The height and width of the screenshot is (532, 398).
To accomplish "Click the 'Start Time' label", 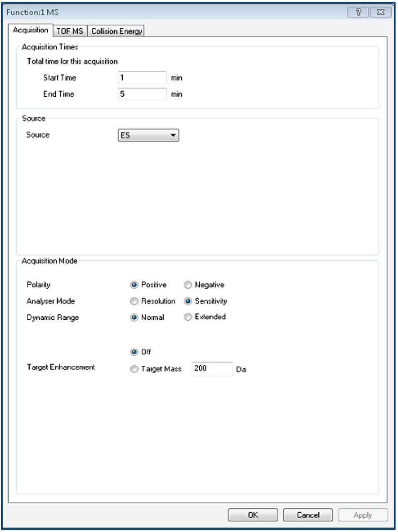I will pos(59,78).
